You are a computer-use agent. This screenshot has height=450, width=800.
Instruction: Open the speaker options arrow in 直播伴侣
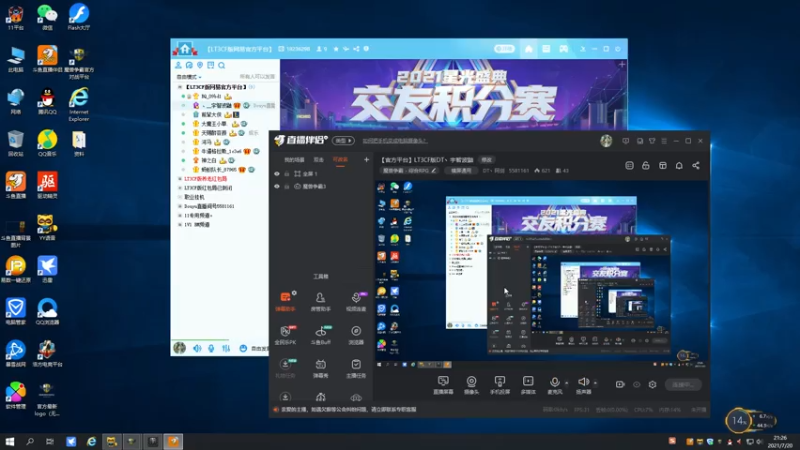click(595, 383)
